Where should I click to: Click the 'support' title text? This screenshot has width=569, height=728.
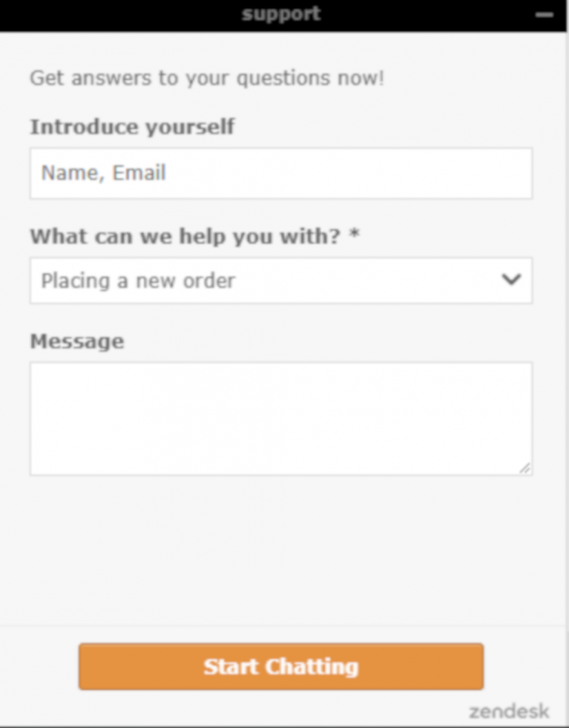pyautogui.click(x=281, y=14)
